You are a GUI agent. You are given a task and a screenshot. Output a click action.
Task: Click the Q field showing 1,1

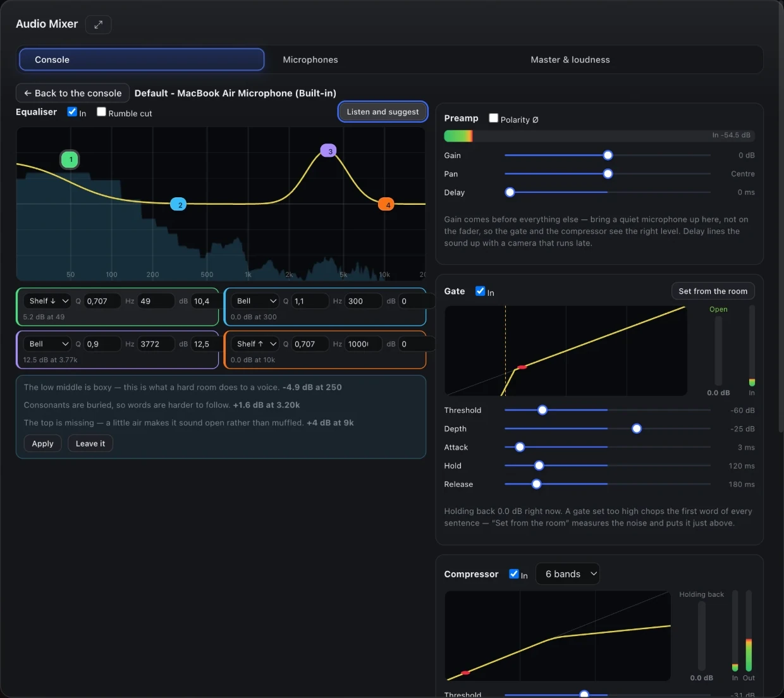click(310, 301)
